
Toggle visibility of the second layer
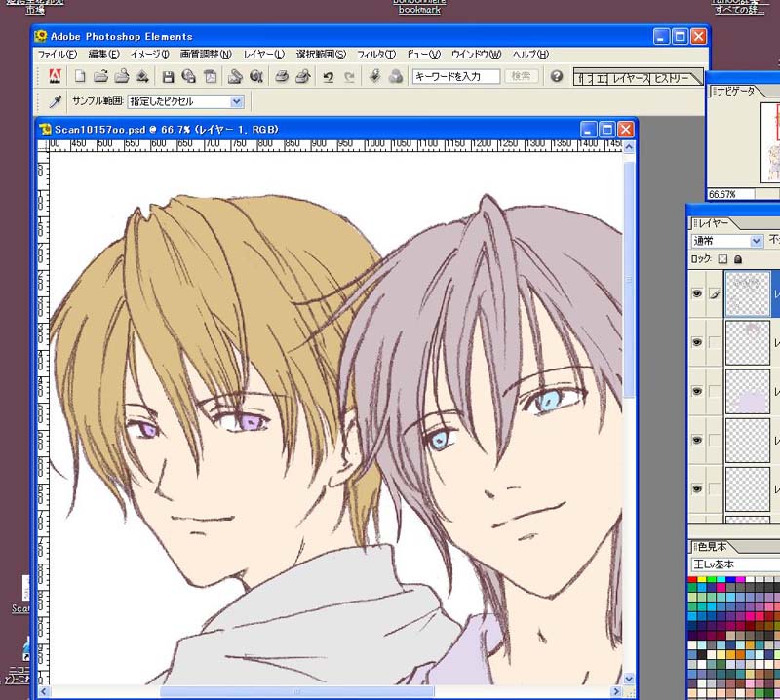tap(697, 342)
